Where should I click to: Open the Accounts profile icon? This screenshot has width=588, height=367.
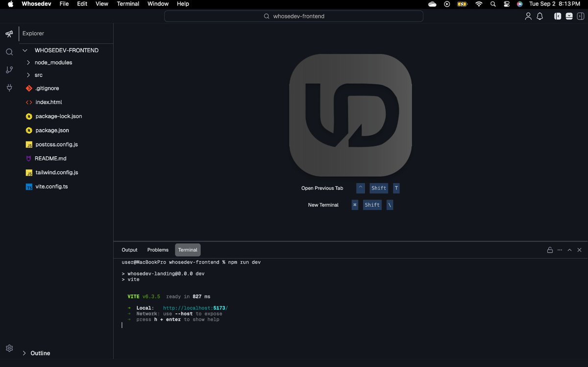528,16
